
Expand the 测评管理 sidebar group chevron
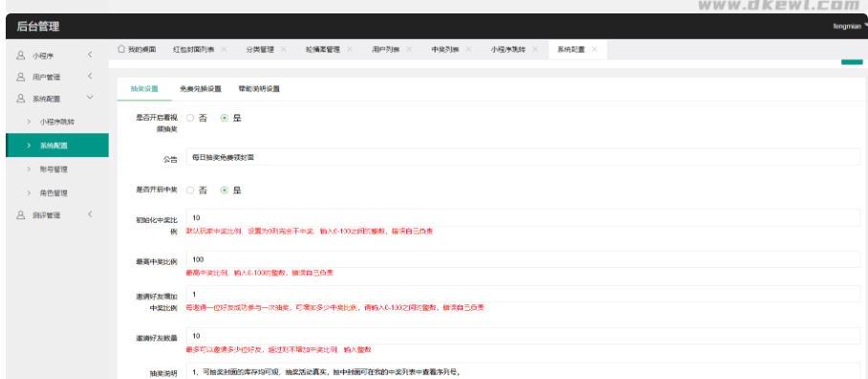90,214
